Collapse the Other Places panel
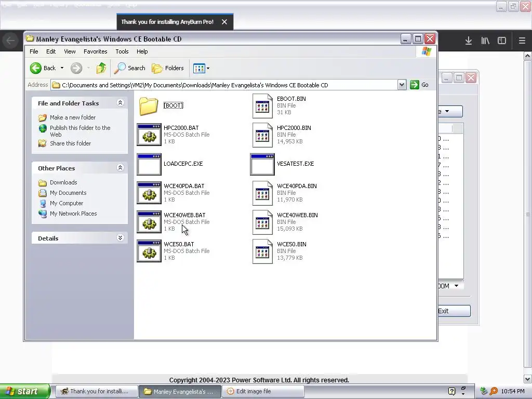The height and width of the screenshot is (399, 532). click(x=120, y=168)
